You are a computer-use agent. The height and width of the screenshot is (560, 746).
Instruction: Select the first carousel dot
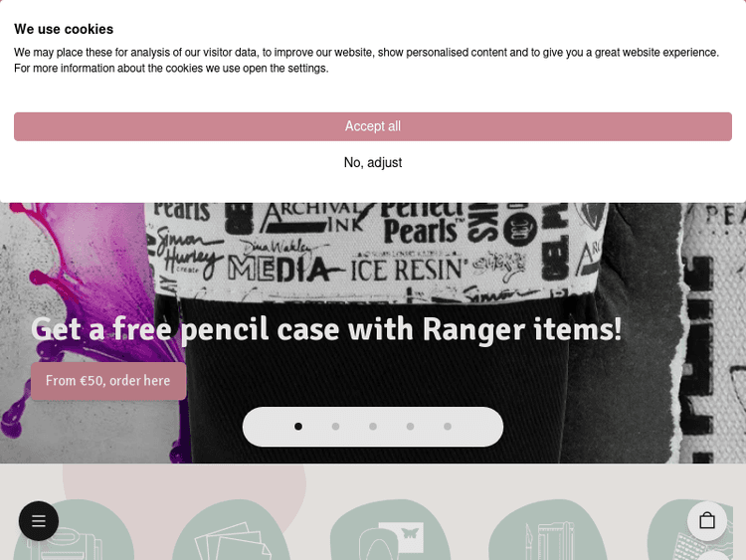tap(298, 427)
